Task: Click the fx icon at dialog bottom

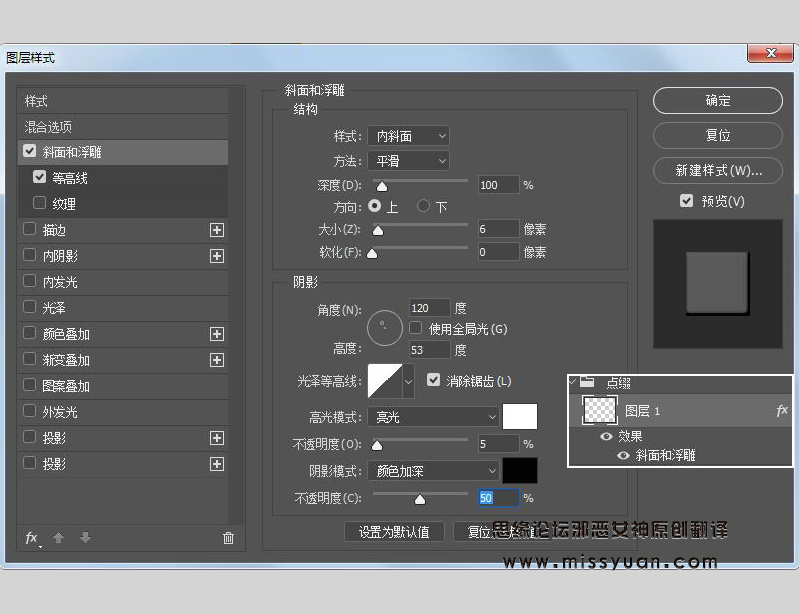Action: [31, 538]
